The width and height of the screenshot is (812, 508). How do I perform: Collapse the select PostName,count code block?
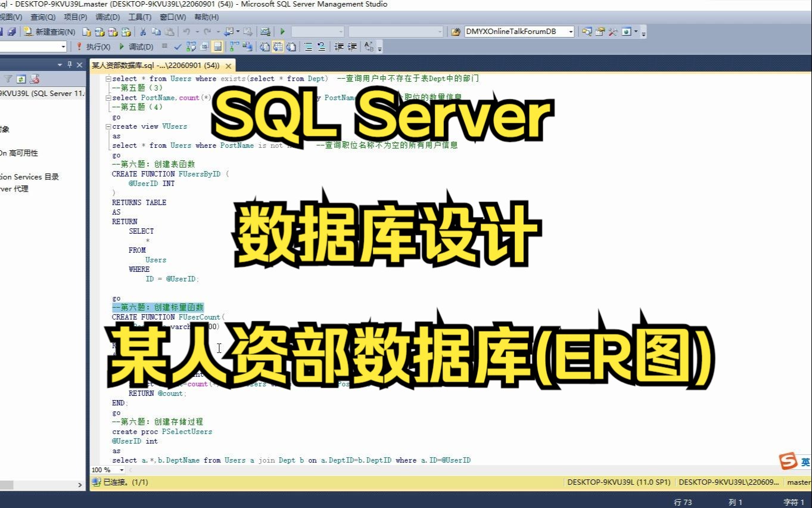tap(107, 98)
